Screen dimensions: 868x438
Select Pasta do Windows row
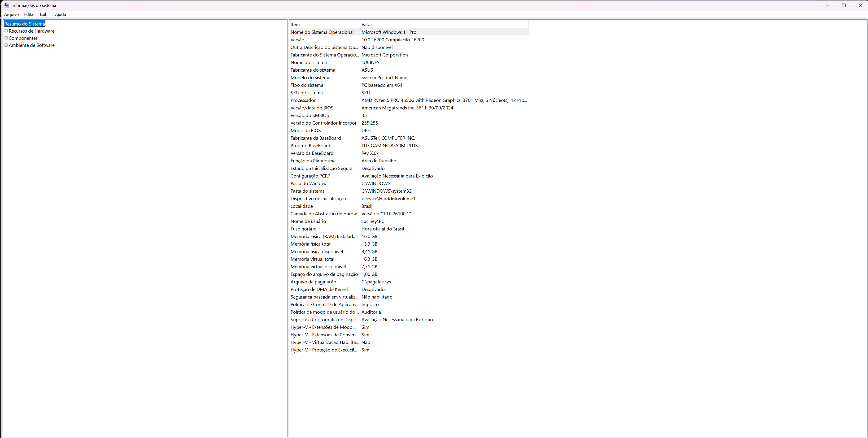(x=409, y=184)
